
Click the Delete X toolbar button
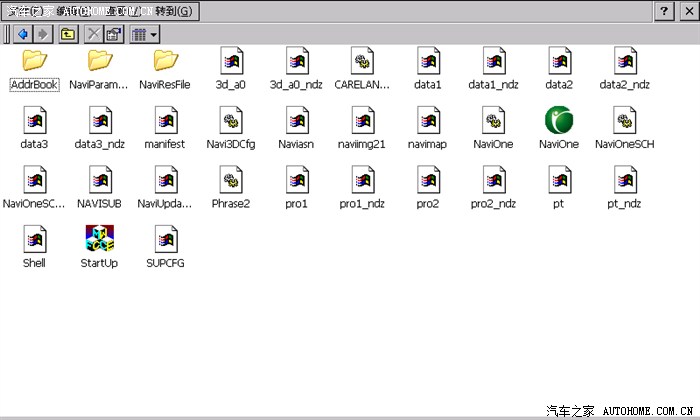pos(93,34)
